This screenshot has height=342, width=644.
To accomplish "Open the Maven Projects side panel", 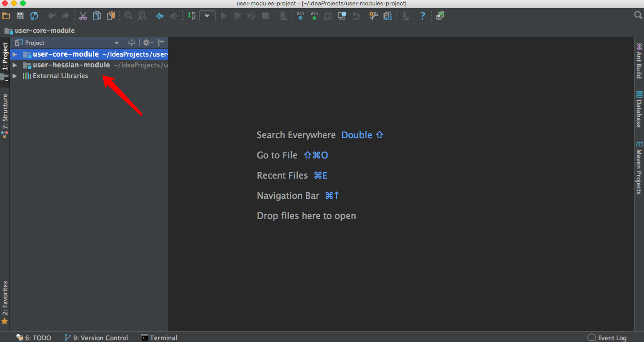I will (x=639, y=168).
